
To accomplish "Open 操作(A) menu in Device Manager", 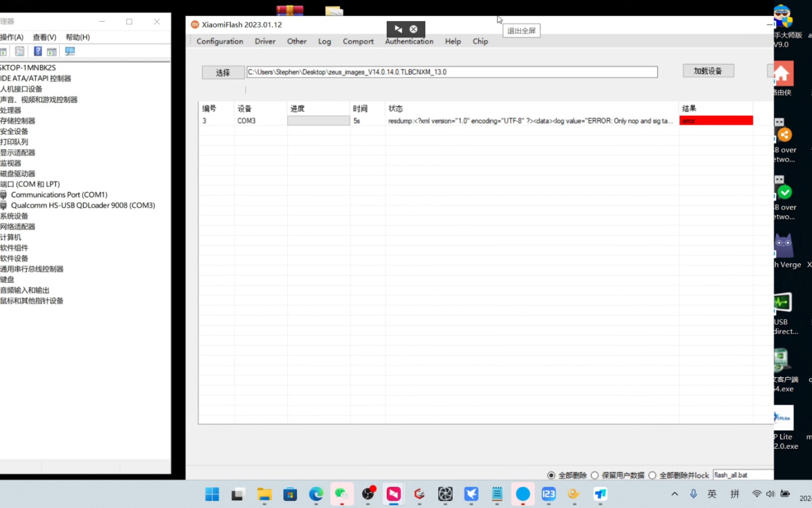I will [12, 37].
